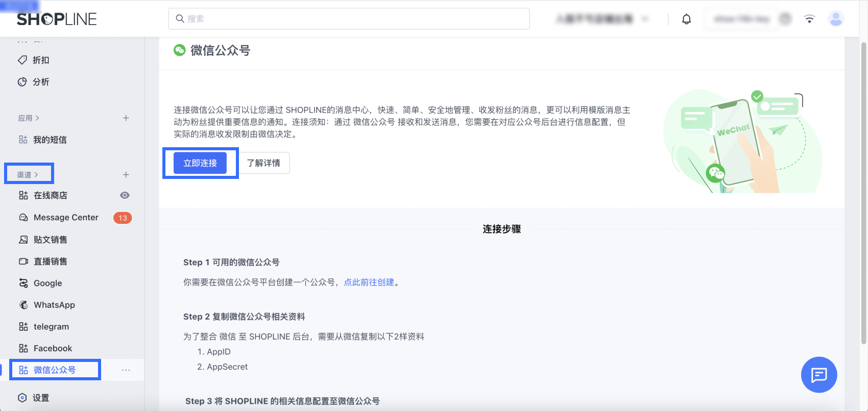The height and width of the screenshot is (411, 868).
Task: Click the 贴文销售 icon
Action: pos(23,239)
